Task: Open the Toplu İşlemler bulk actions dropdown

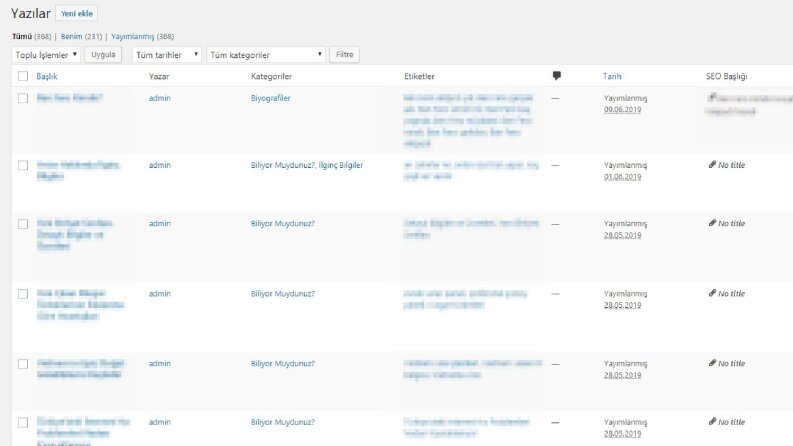Action: pyautogui.click(x=46, y=55)
